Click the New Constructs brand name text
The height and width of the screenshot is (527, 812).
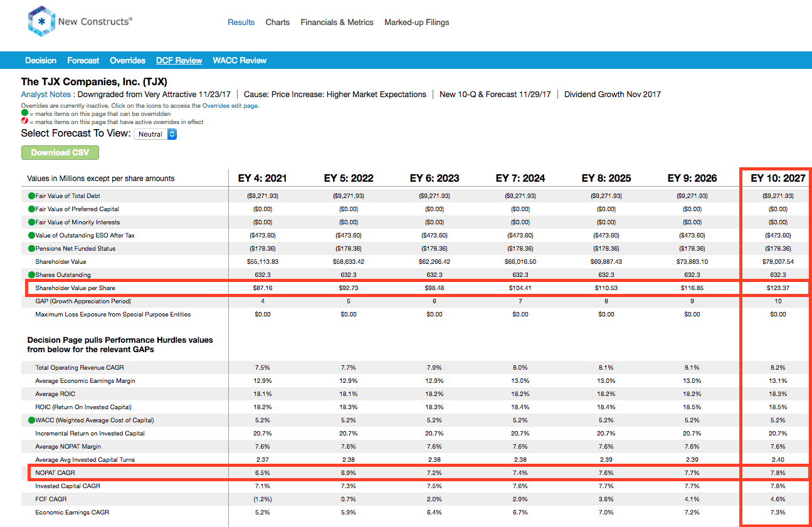[95, 21]
